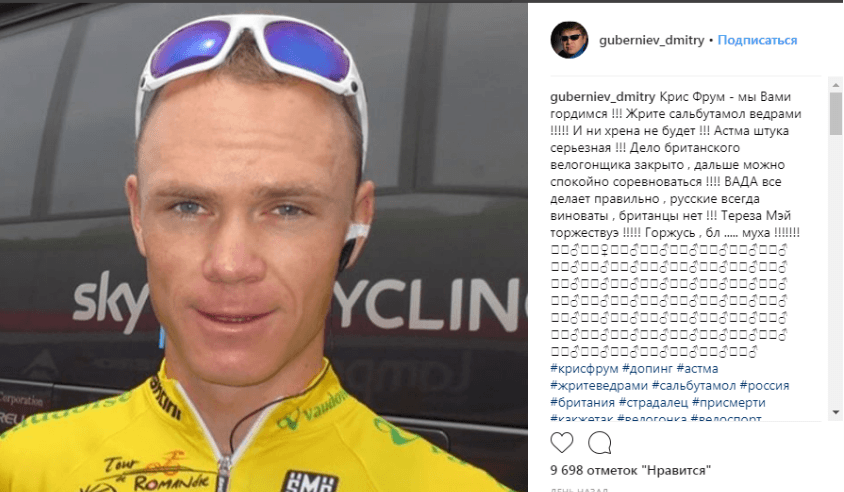Open hashtag #присмерти
This screenshot has width=844, height=492.
728,403
